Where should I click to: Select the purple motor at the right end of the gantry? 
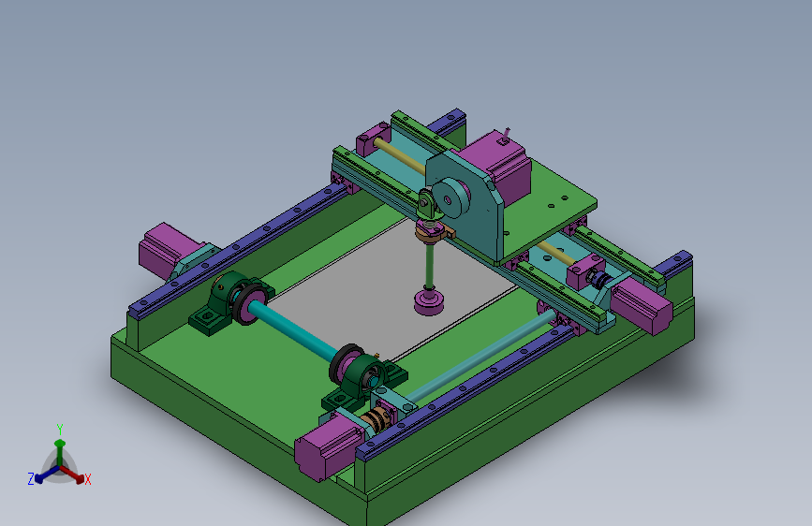point(642,306)
